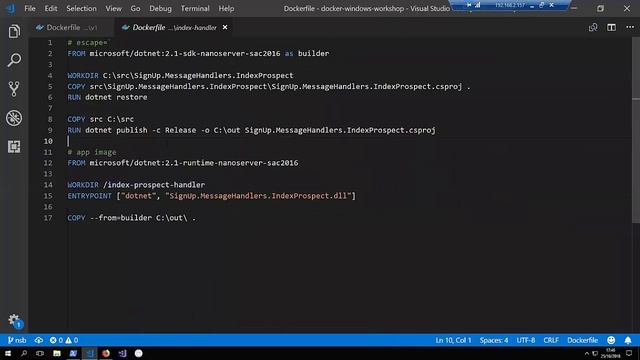This screenshot has height=360, width=640.
Task: Click line 2 'FROM microsoft/dotnet:2.1-sdk-nanoserver-sac2016'
Action: [198, 53]
